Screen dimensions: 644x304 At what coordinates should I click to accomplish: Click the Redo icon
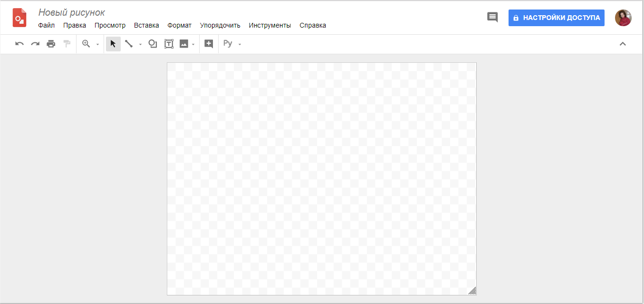tap(35, 43)
